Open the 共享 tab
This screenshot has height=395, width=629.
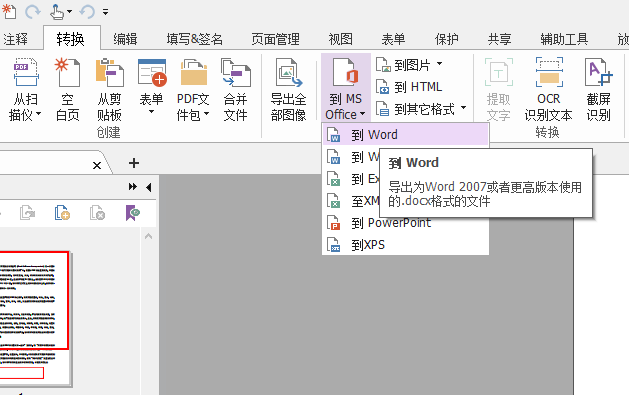499,39
